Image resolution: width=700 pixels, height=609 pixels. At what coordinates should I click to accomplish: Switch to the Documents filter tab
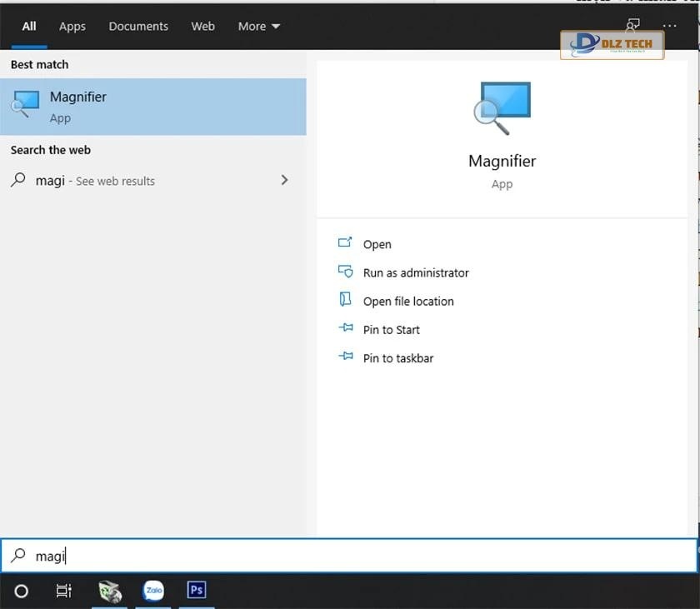click(x=137, y=26)
